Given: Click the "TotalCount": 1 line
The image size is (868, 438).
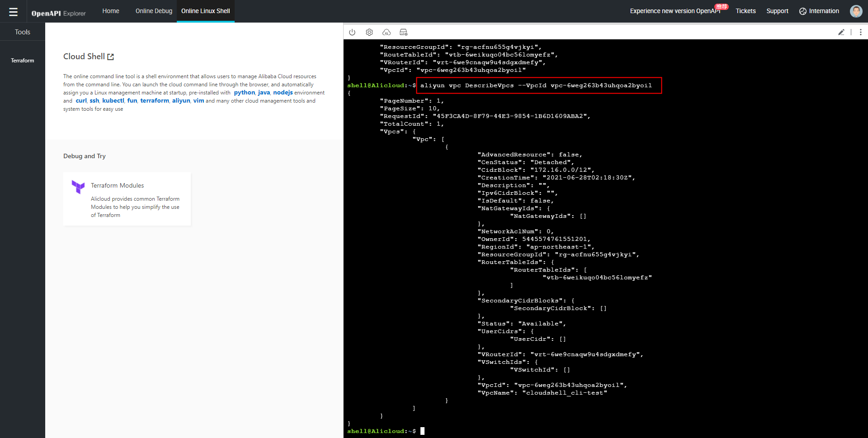Looking at the screenshot, I should [x=412, y=124].
